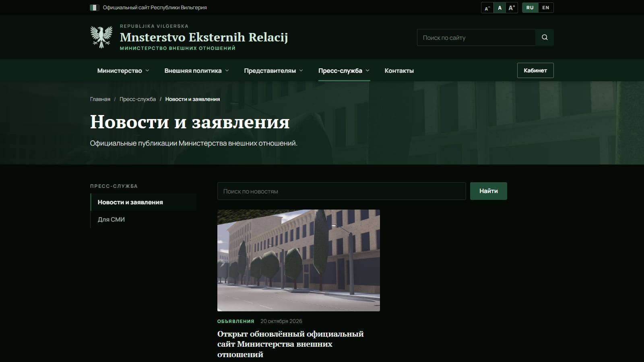Image resolution: width=644 pixels, height=362 pixels.
Task: Switch language to EN
Action: click(546, 8)
